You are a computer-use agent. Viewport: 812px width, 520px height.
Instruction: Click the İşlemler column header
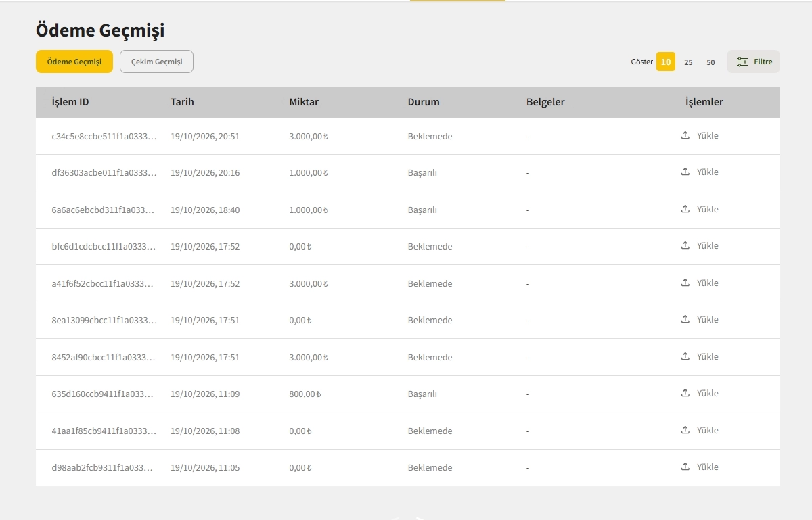click(704, 102)
